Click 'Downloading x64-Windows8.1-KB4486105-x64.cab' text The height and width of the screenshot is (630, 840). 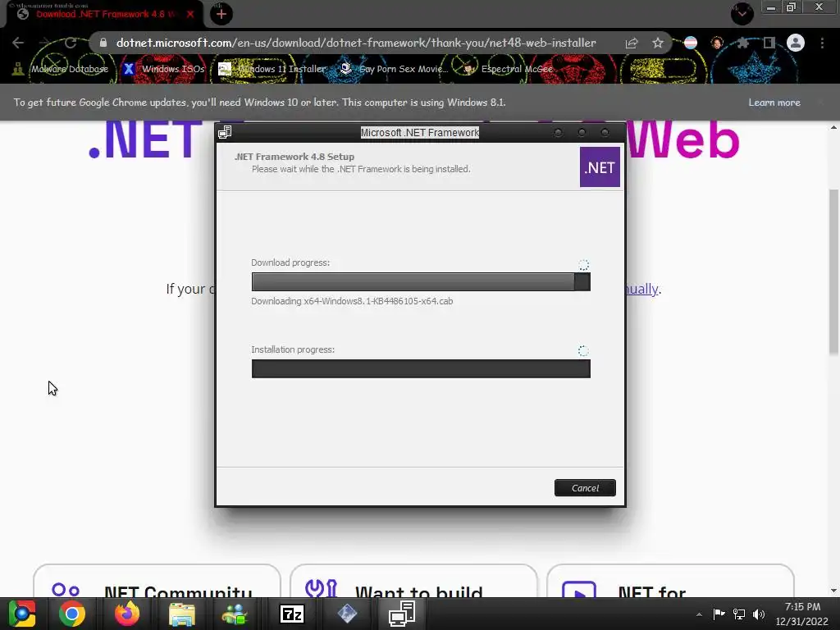(352, 301)
